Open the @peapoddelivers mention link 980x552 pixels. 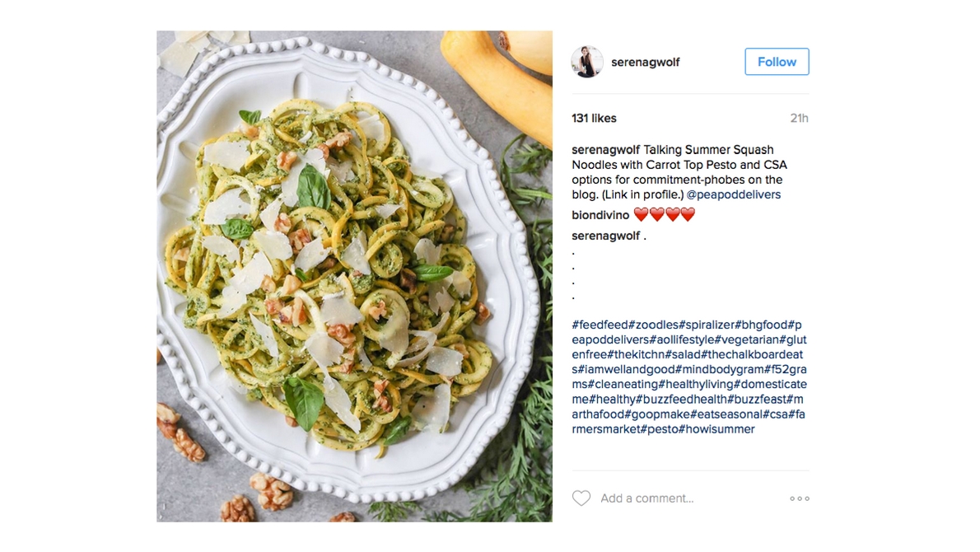tap(733, 194)
